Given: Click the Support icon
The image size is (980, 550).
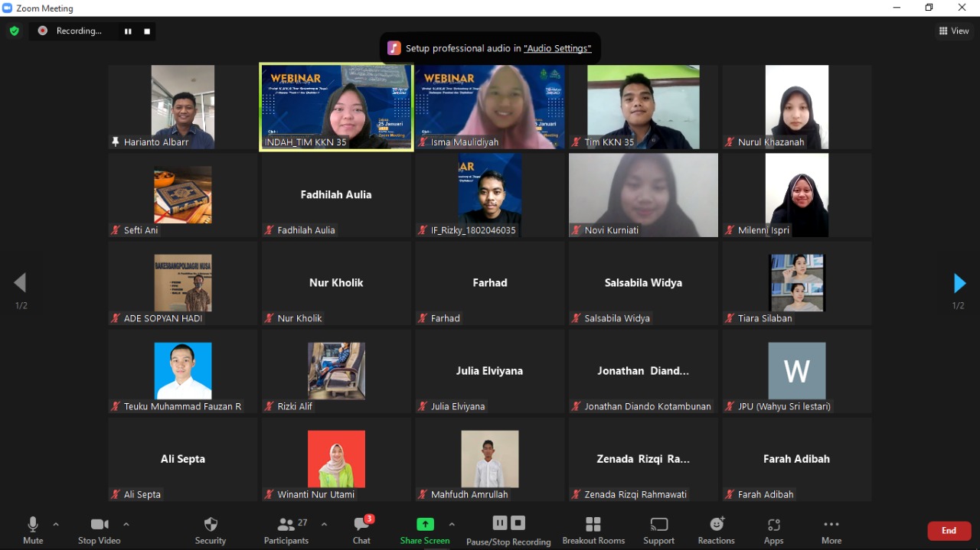Looking at the screenshot, I should [x=658, y=530].
